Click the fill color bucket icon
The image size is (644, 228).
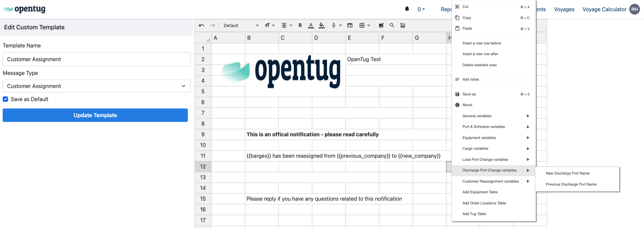(x=322, y=25)
